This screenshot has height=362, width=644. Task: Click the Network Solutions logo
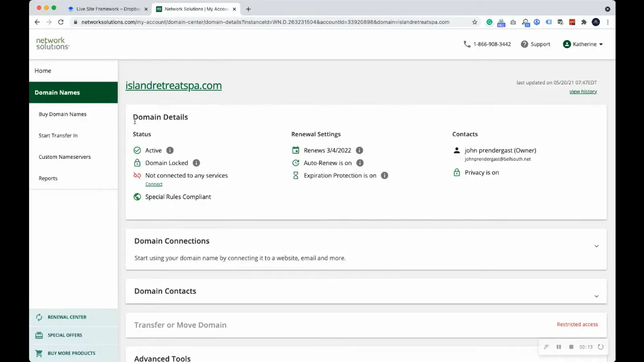[x=53, y=43]
